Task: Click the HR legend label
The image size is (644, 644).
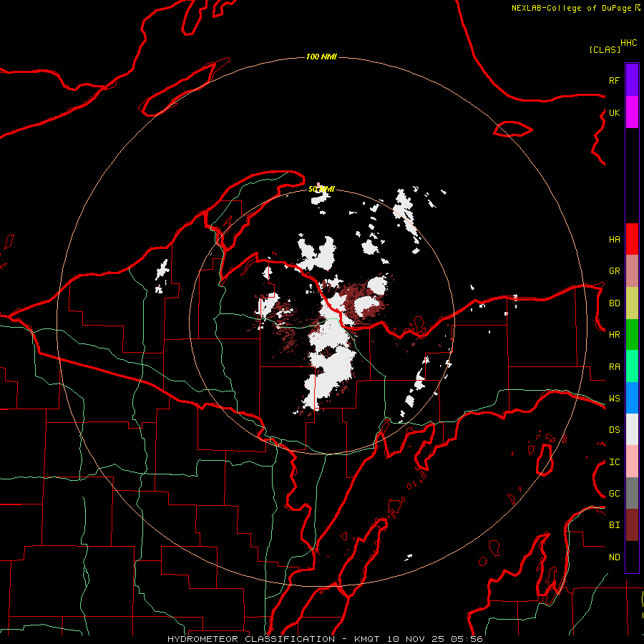Action: point(614,335)
